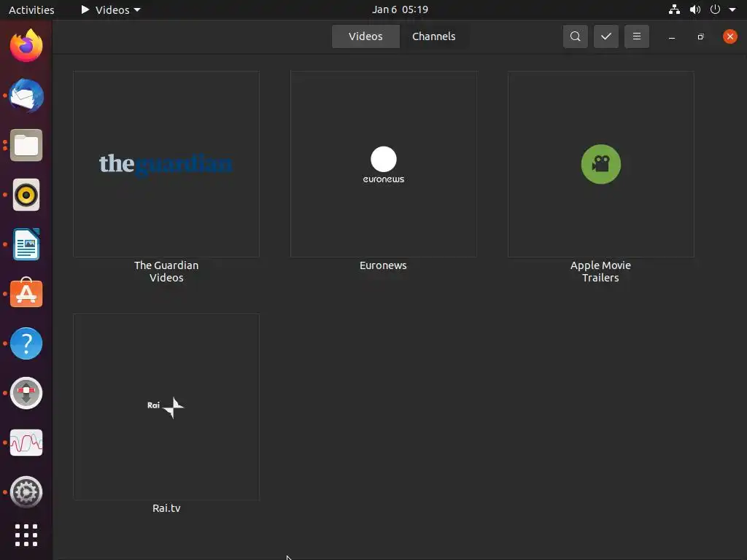
Task: Open The Guardian Videos channel thumbnail
Action: (x=166, y=164)
